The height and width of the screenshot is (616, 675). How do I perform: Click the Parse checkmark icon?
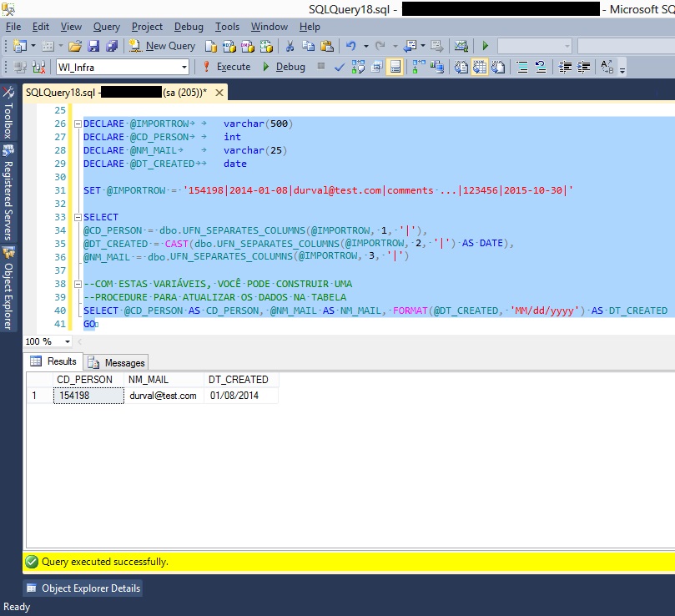pyautogui.click(x=340, y=67)
